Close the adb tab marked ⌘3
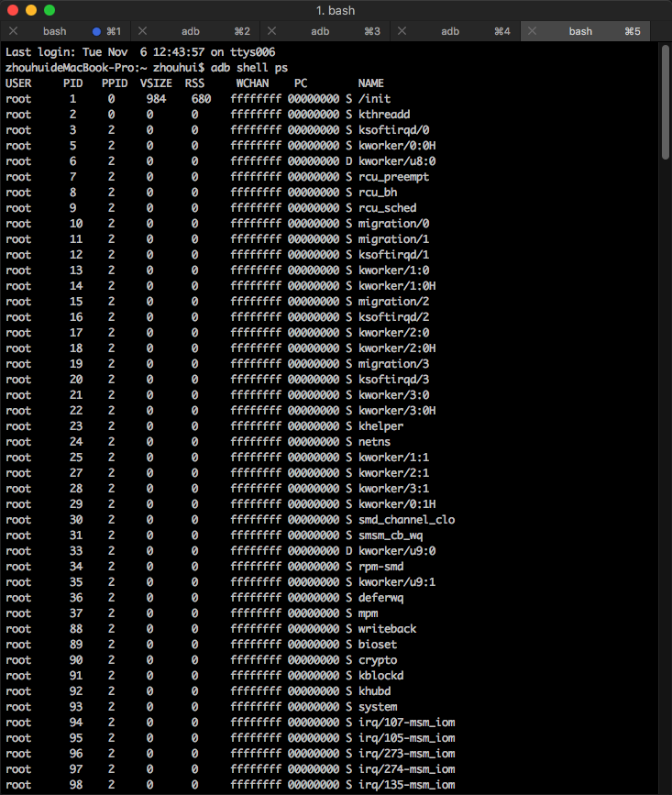Screen dimensions: 672x795 click(x=271, y=31)
